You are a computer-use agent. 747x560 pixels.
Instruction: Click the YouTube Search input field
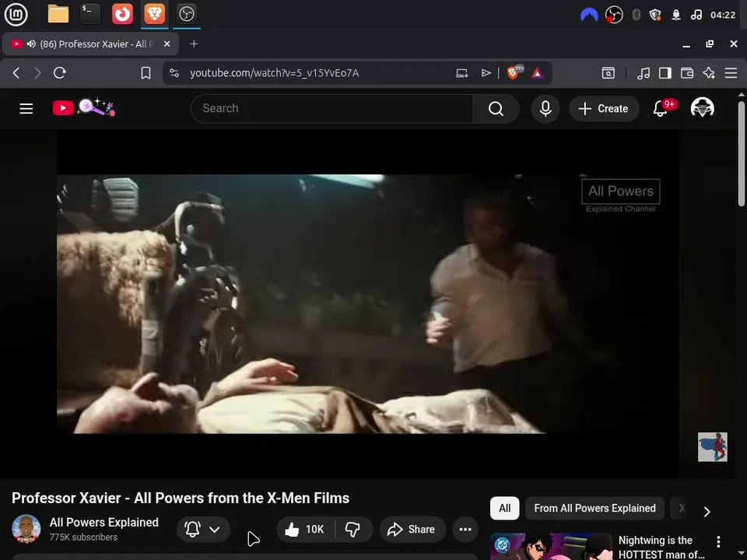click(331, 109)
